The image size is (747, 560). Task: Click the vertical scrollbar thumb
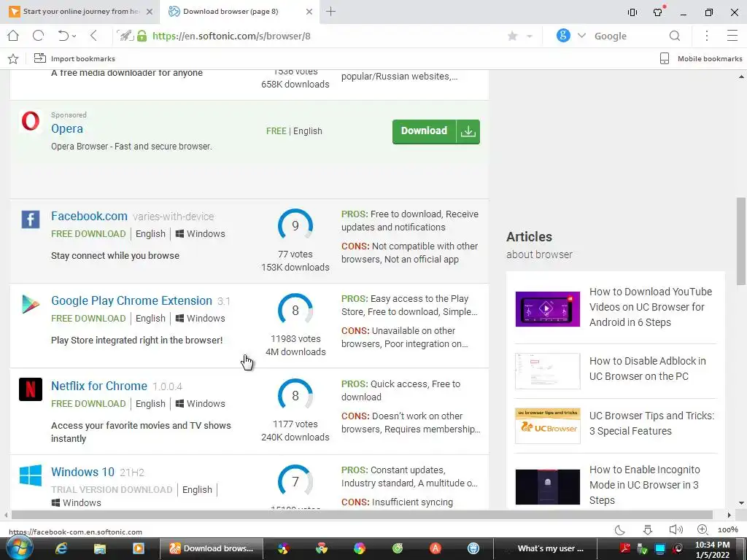[741, 241]
